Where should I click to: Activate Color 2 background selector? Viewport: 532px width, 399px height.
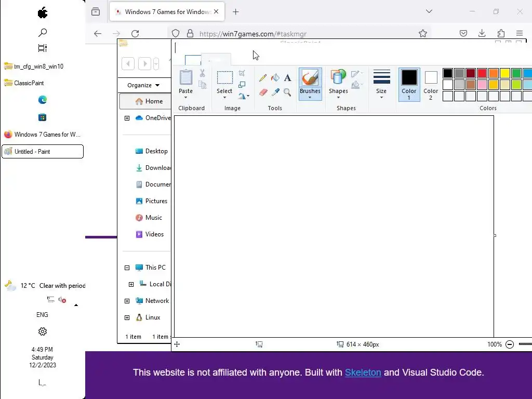[x=431, y=85]
